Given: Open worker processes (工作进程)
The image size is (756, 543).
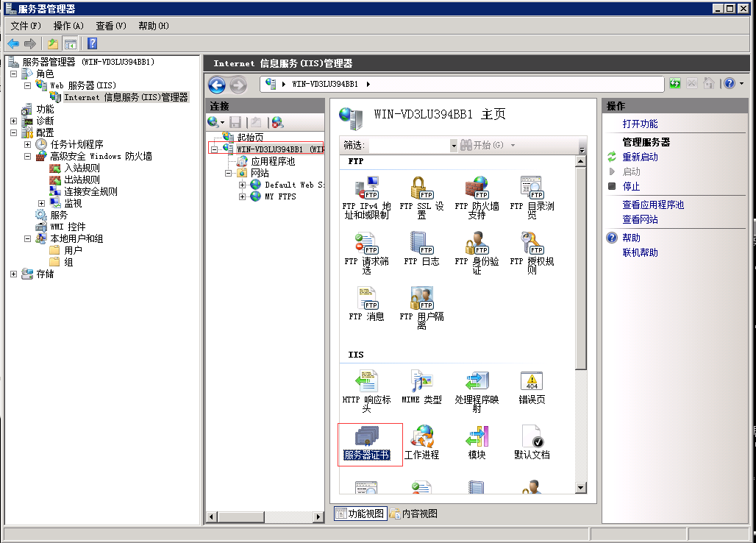Looking at the screenshot, I should [421, 443].
